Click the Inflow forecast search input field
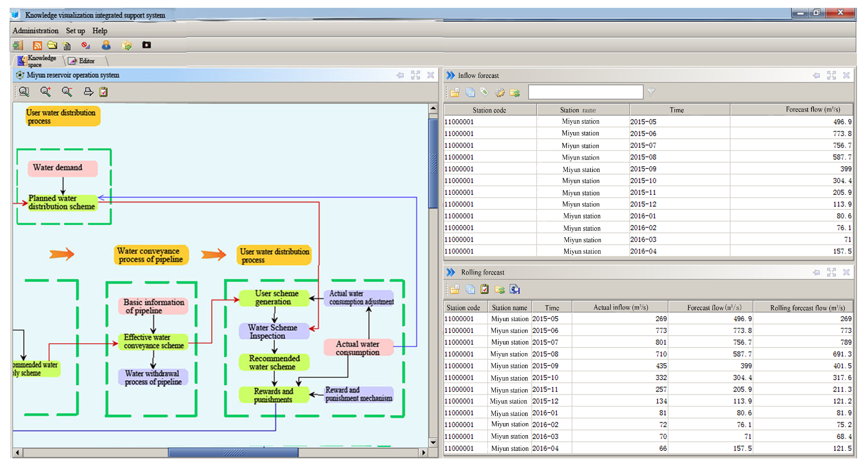The width and height of the screenshot is (868, 468). (585, 92)
